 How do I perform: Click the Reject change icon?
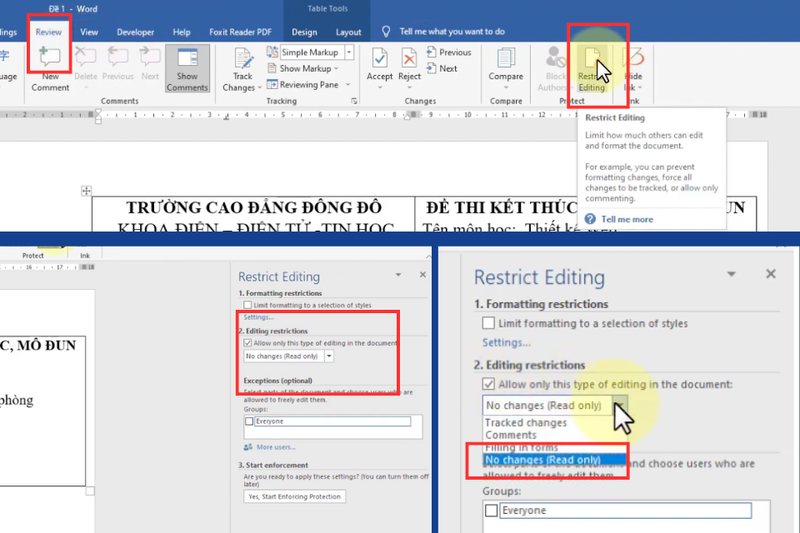[409, 58]
